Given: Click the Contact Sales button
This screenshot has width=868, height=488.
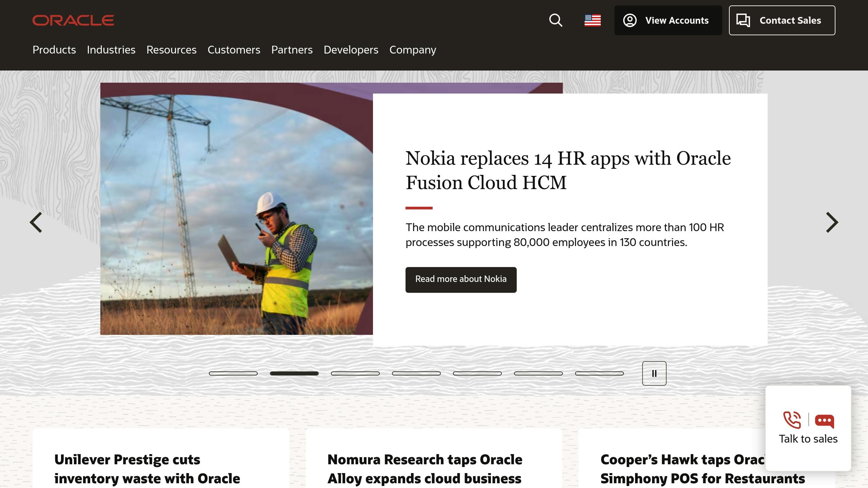Looking at the screenshot, I should 782,20.
